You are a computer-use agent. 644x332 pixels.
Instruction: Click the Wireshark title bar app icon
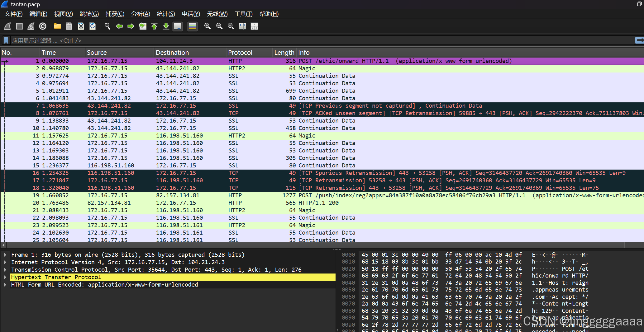tap(4, 4)
